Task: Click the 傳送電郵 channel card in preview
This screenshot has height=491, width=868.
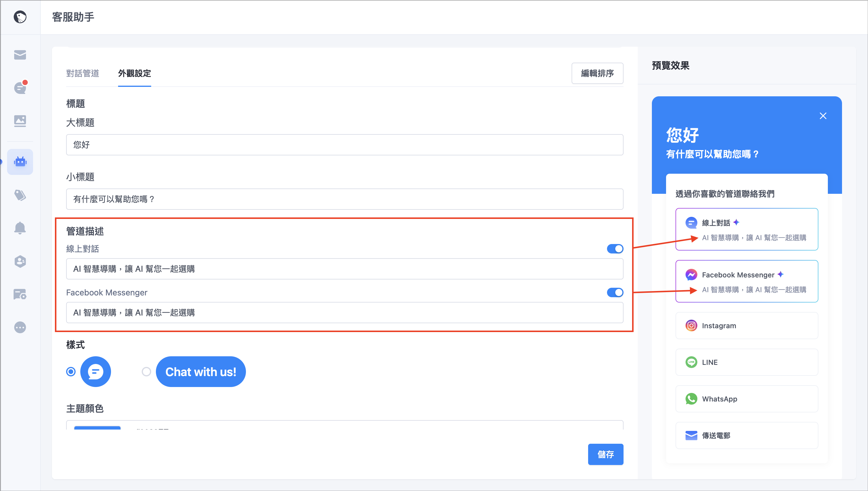Action: [747, 435]
